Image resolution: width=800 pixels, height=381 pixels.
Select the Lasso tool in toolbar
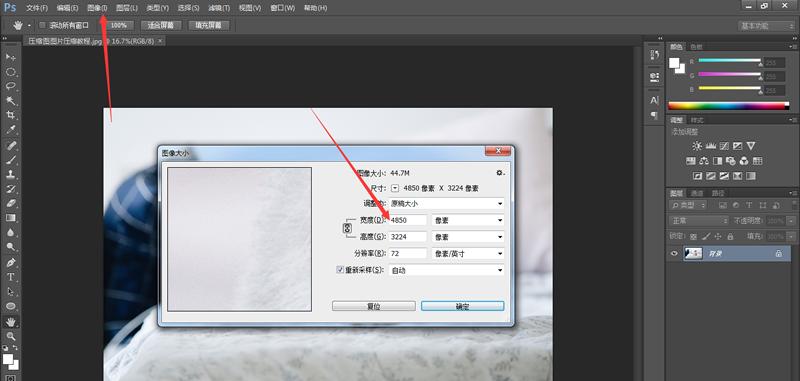[x=11, y=86]
